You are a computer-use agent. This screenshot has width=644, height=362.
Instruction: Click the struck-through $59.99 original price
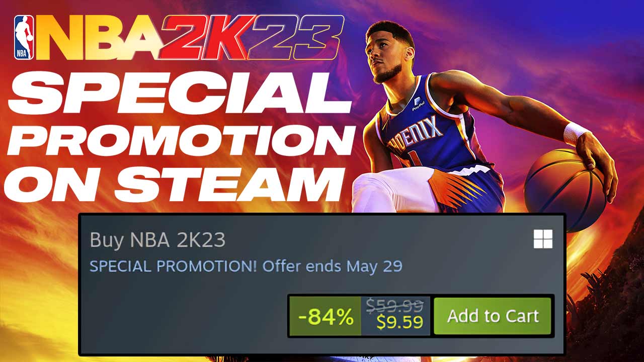395,305
